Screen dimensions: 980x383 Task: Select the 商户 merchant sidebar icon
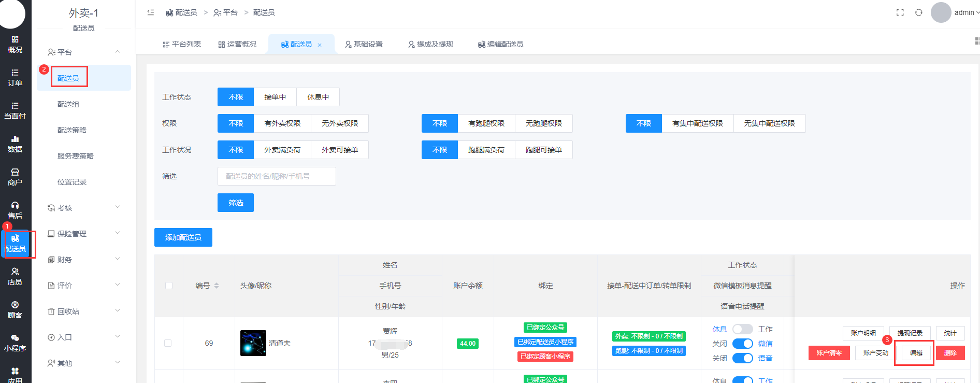click(x=15, y=177)
